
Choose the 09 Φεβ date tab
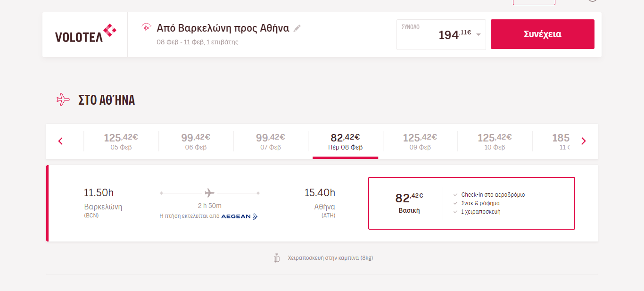click(420, 141)
